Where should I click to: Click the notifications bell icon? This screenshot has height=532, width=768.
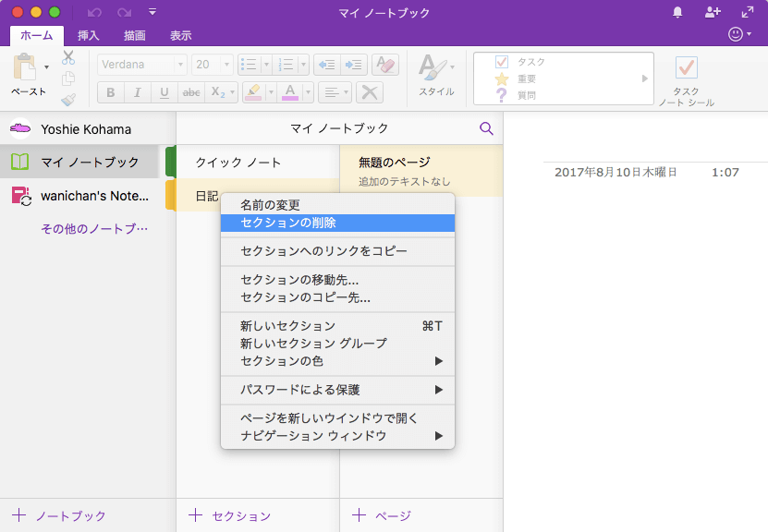[677, 12]
